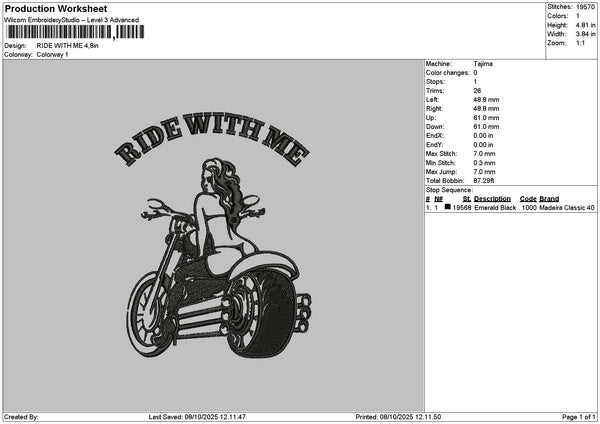Click the Height value '4.81 in'
The image size is (600, 424).
tap(585, 25)
